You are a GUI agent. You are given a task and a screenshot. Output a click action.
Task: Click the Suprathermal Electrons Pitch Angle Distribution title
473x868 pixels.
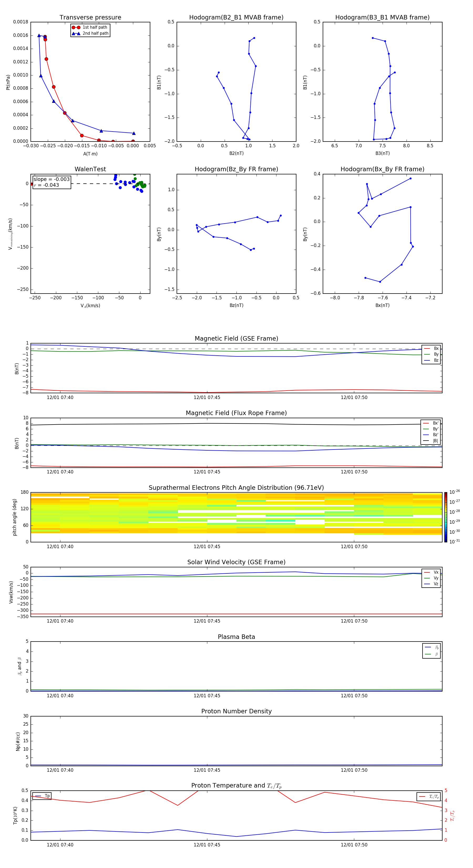[236, 488]
